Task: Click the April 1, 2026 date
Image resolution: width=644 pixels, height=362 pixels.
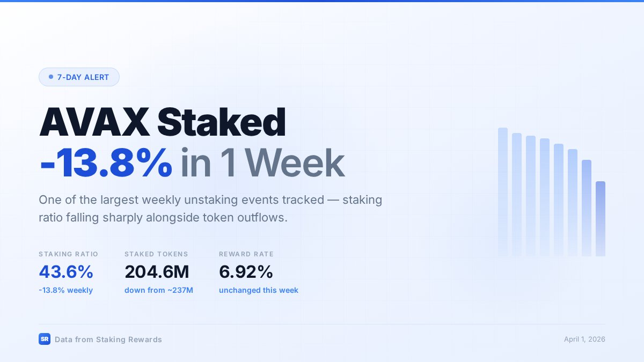Action: [x=584, y=339]
